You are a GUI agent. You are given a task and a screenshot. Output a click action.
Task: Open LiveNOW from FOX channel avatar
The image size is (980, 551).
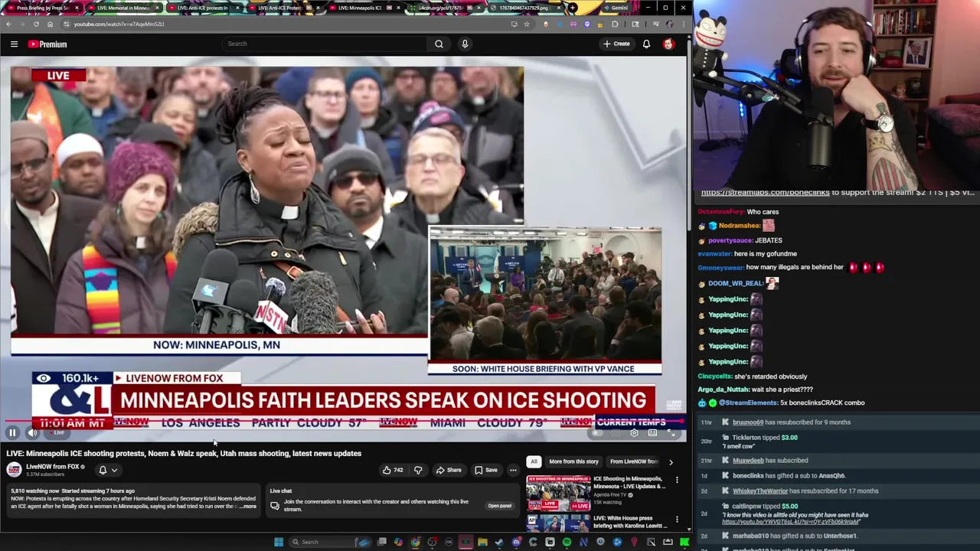pyautogui.click(x=14, y=470)
